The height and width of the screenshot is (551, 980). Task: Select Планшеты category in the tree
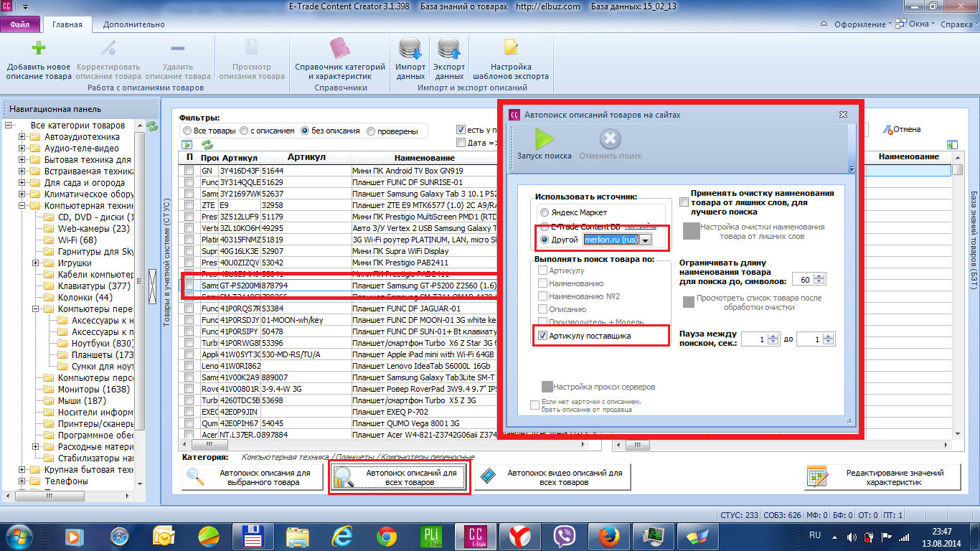(103, 355)
